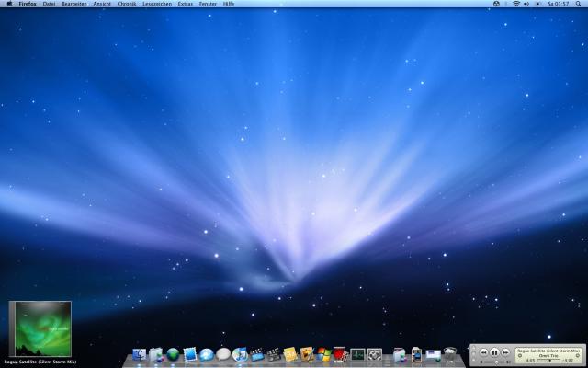Open the Firefox application menu
This screenshot has width=588, height=368.
coord(28,4)
